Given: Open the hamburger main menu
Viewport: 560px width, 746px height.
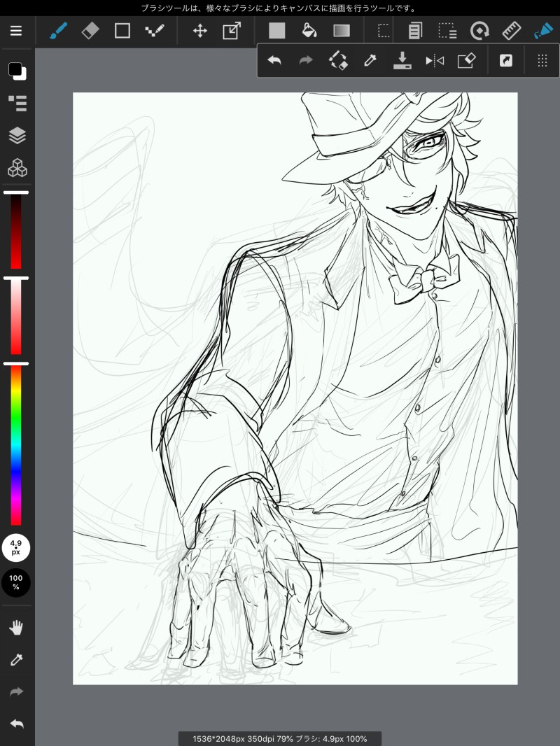Looking at the screenshot, I should tap(16, 31).
